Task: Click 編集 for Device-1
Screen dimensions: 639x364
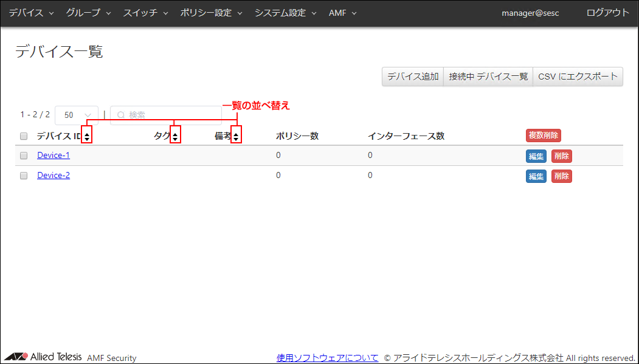Action: [536, 156]
